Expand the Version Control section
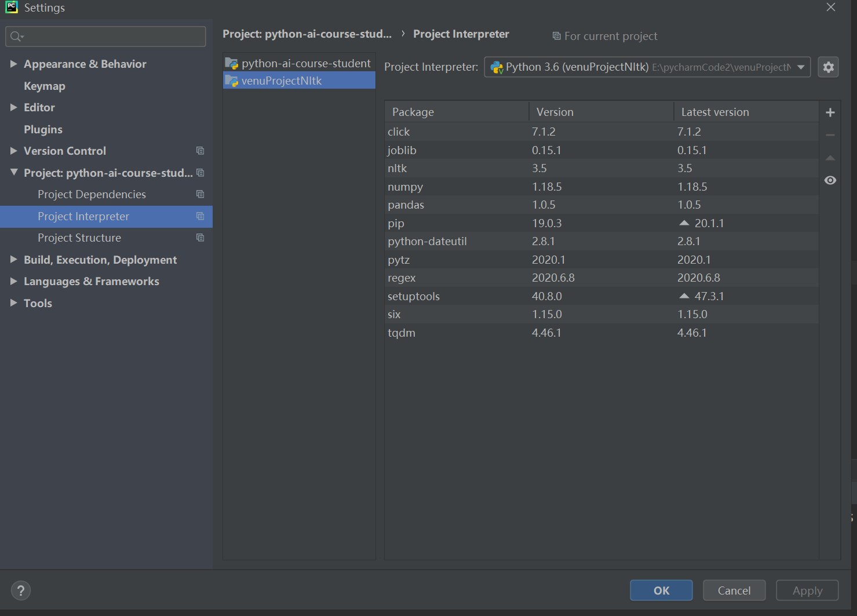 click(13, 151)
